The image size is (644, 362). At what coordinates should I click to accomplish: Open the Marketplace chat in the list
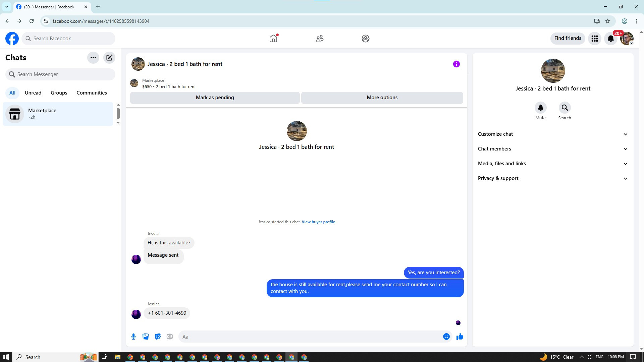click(58, 114)
